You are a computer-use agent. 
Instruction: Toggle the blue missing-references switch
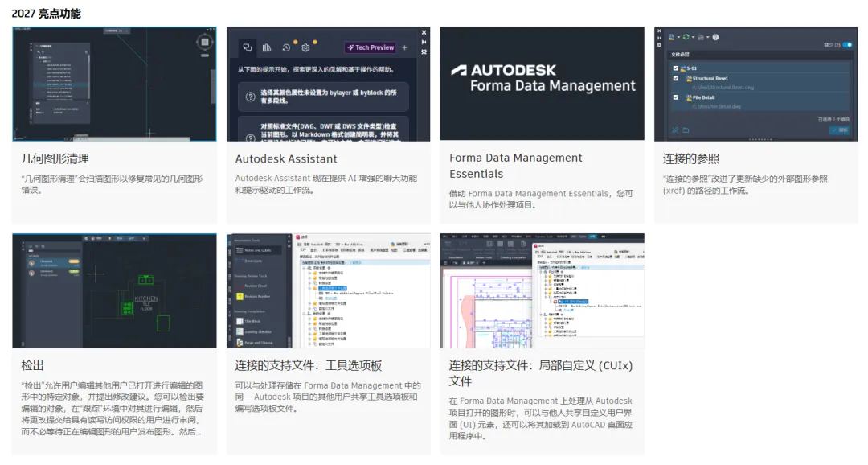847,45
